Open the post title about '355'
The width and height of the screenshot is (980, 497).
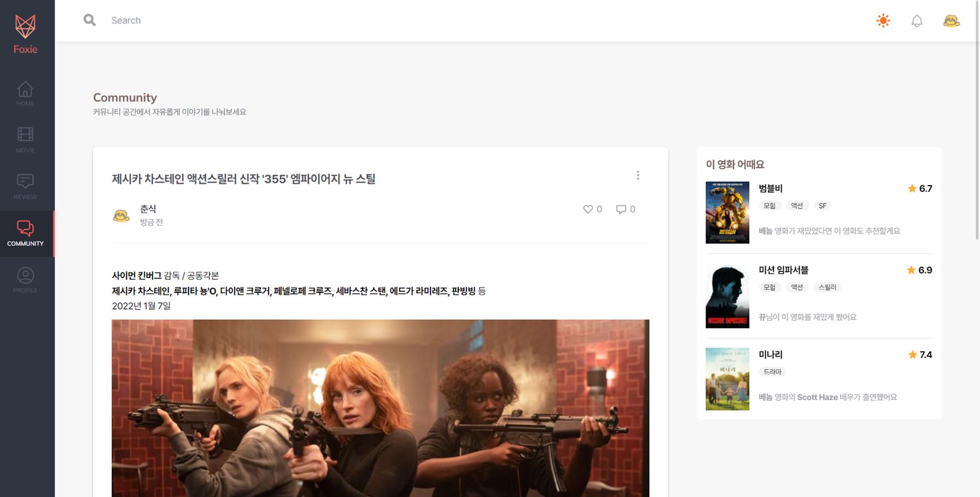[x=243, y=179]
